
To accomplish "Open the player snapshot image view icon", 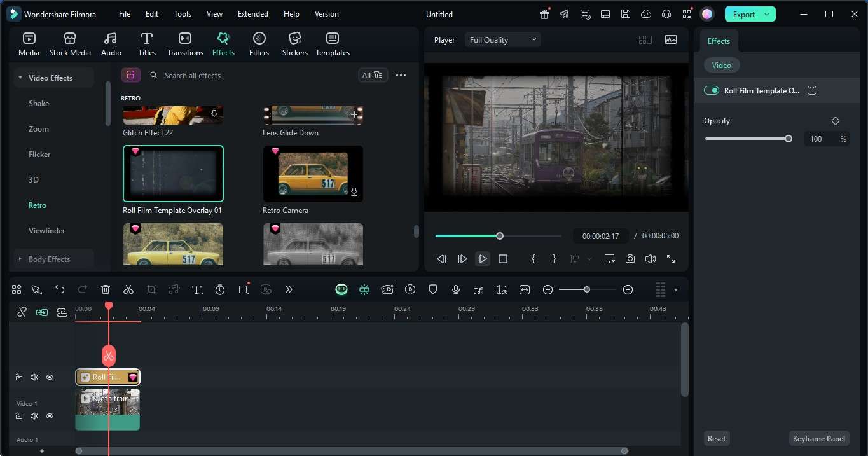I will tap(671, 39).
